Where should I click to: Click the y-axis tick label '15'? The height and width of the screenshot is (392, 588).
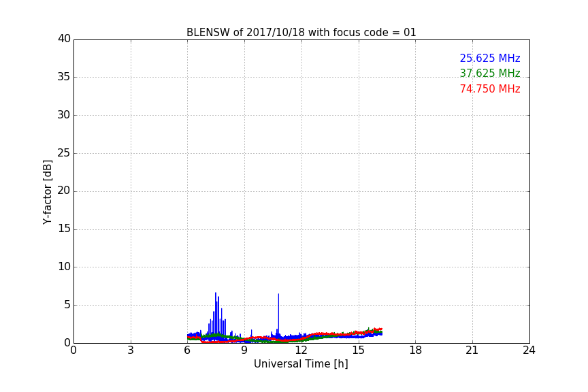64,229
